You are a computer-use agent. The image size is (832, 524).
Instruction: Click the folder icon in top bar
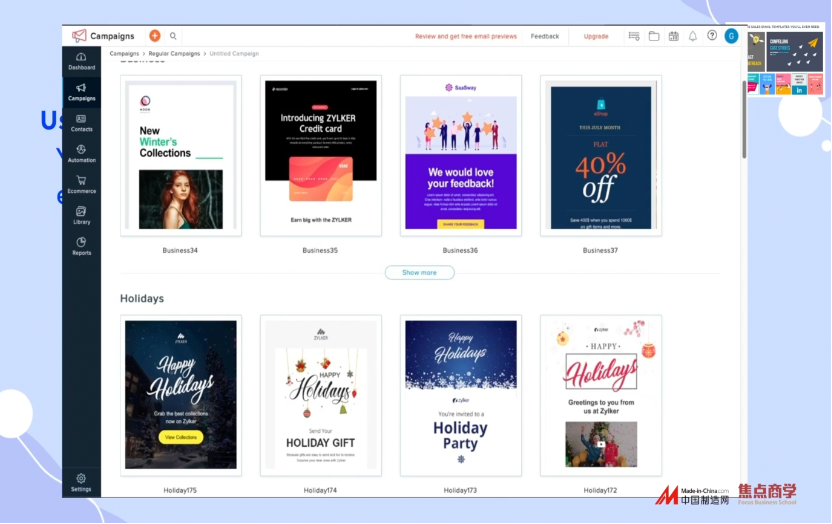(654, 36)
